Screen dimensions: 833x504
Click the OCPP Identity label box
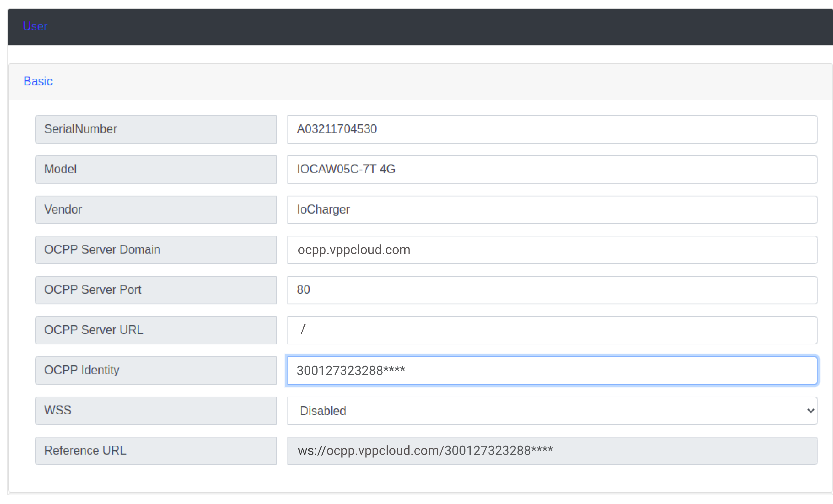click(155, 370)
